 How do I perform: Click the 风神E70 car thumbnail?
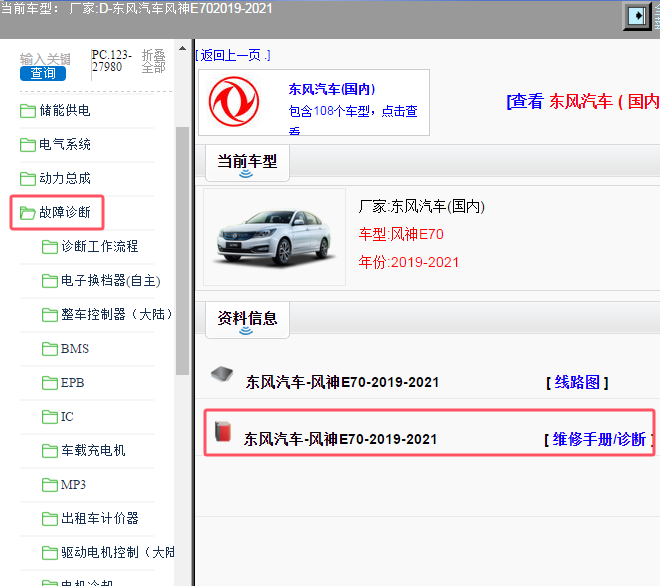274,237
